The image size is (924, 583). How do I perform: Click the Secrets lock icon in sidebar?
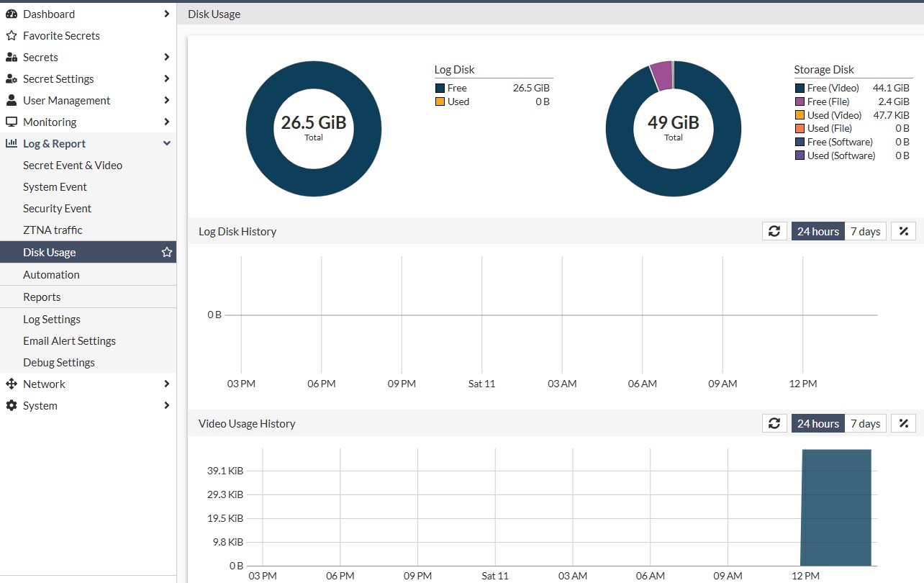pyautogui.click(x=11, y=57)
